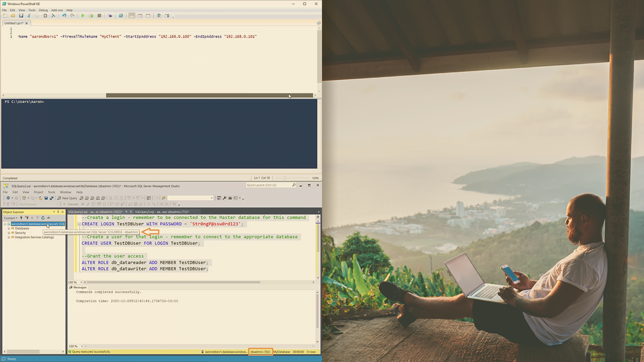644x362 pixels.
Task: Open the Project menu in SSMS
Action: coord(39,192)
